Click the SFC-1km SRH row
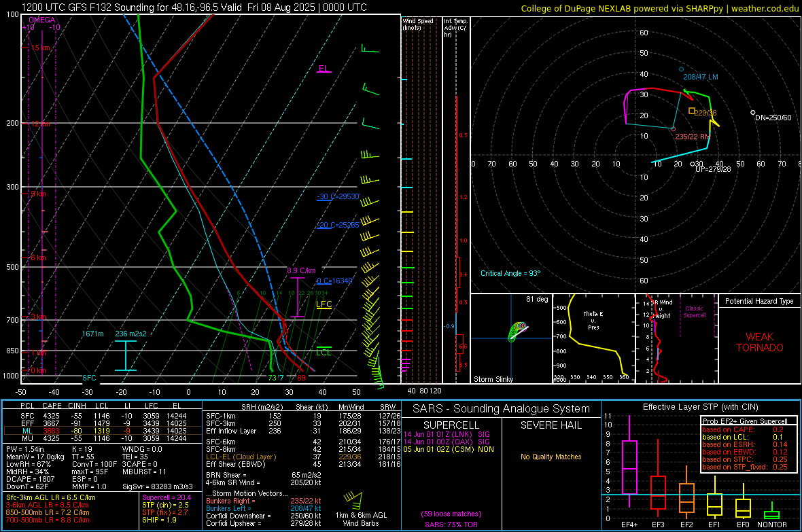The height and width of the screenshot is (532, 802). (303, 416)
